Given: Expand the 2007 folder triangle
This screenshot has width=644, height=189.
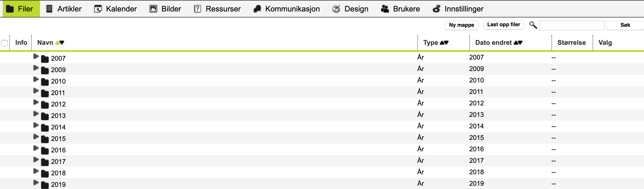Looking at the screenshot, I should tap(36, 57).
